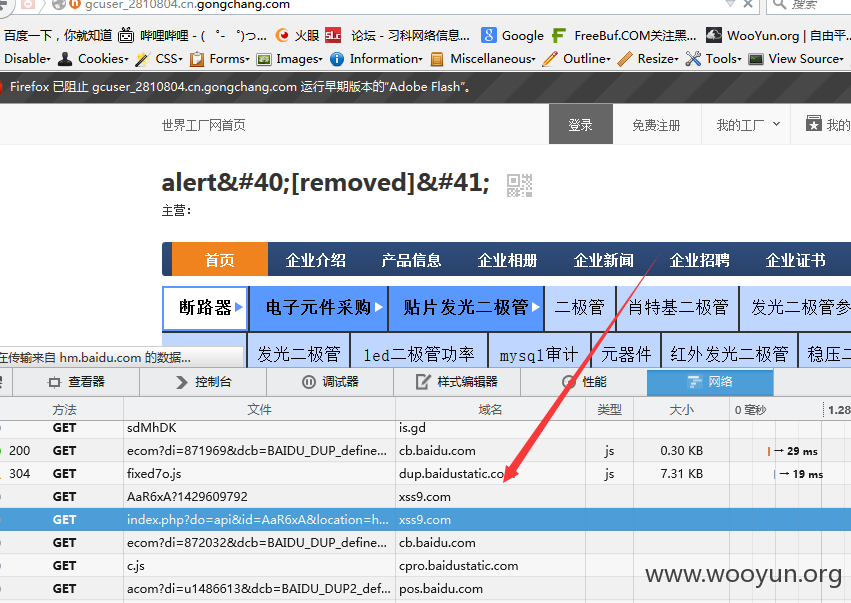Open the Images toolbar menu
Viewport: 851px width, 603px height.
tap(290, 59)
